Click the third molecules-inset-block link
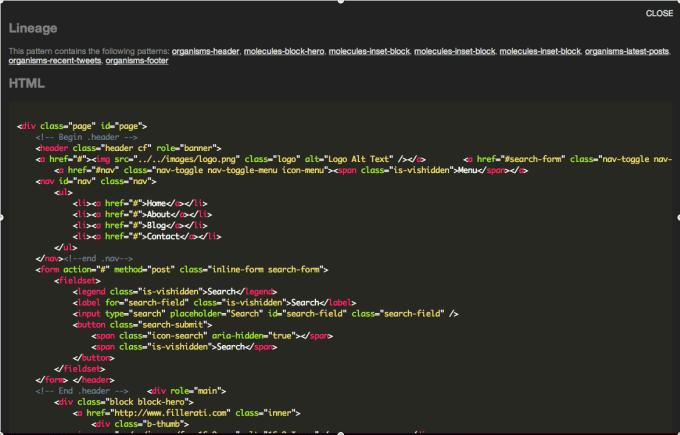 (x=540, y=51)
